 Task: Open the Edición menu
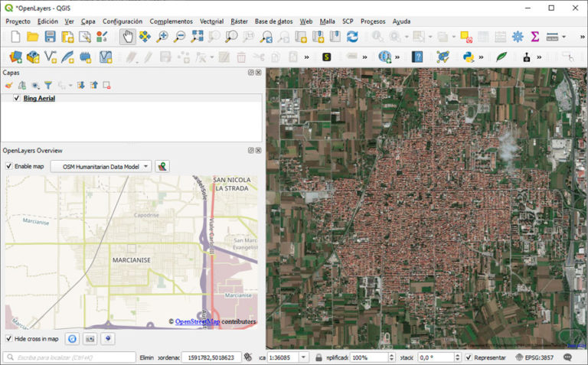pos(47,21)
